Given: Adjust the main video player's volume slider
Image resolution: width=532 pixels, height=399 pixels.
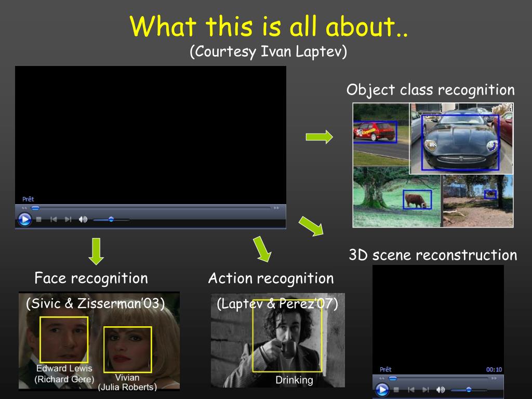Looking at the screenshot, I should [111, 220].
